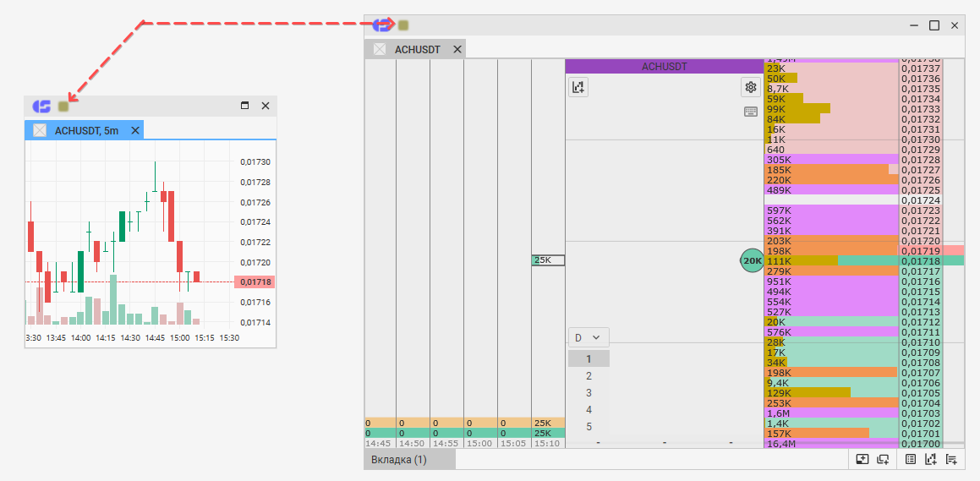The image size is (980, 481).
Task: Click the icon on the ACHUSDT, 5m tab
Action: pyautogui.click(x=40, y=130)
